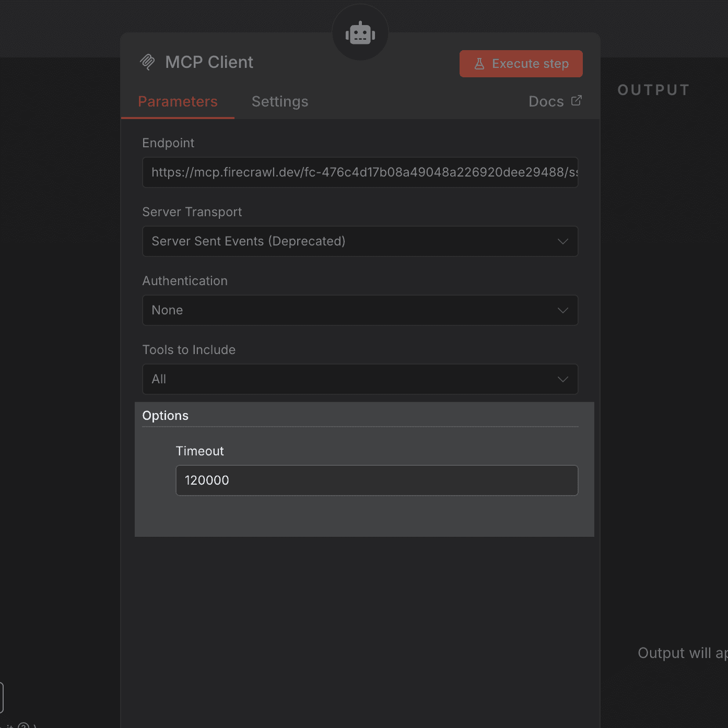The width and height of the screenshot is (728, 728).
Task: Open the Tools to Include dropdown showing All
Action: (360, 379)
